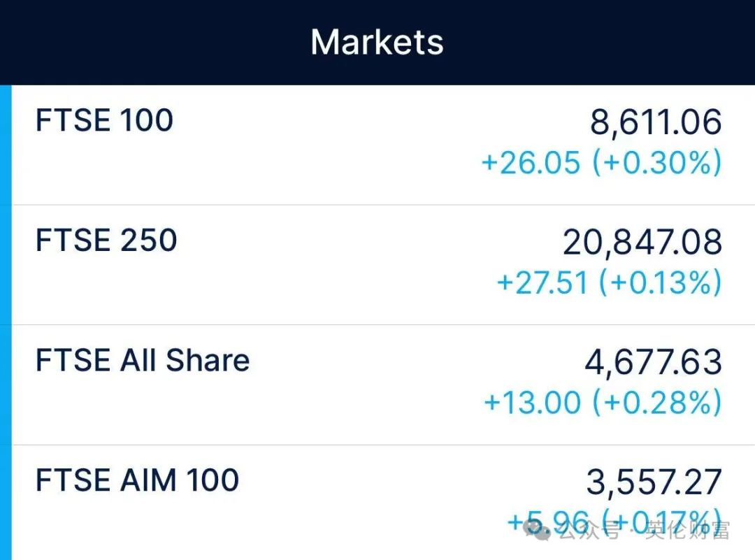Click the +26.05 (+0.30%) change text

click(x=602, y=162)
